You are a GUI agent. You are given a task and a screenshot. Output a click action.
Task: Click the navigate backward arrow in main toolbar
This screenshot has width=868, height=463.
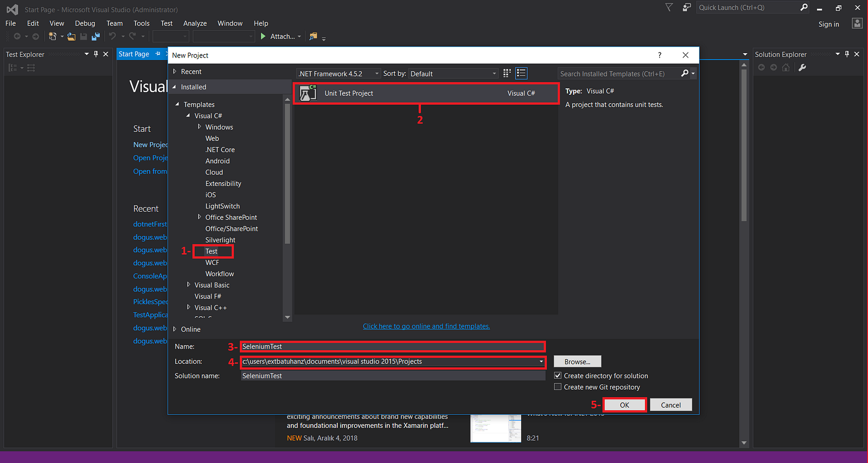point(17,36)
